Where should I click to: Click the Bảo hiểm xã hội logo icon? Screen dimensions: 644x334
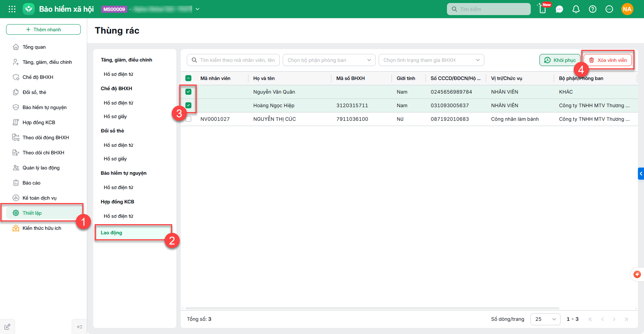(29, 9)
